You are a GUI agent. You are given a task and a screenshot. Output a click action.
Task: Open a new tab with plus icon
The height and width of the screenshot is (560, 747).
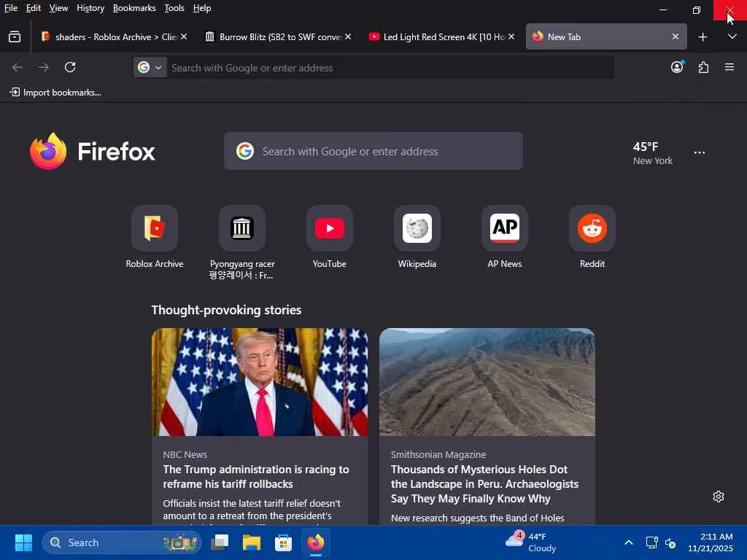(703, 36)
